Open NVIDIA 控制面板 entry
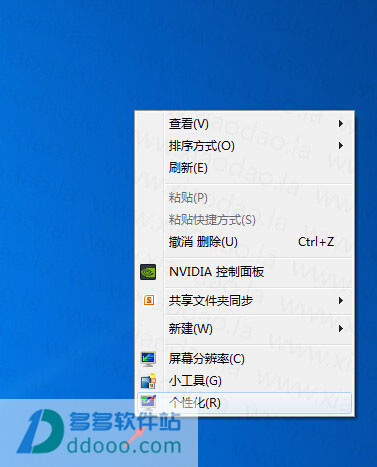 tap(244, 272)
